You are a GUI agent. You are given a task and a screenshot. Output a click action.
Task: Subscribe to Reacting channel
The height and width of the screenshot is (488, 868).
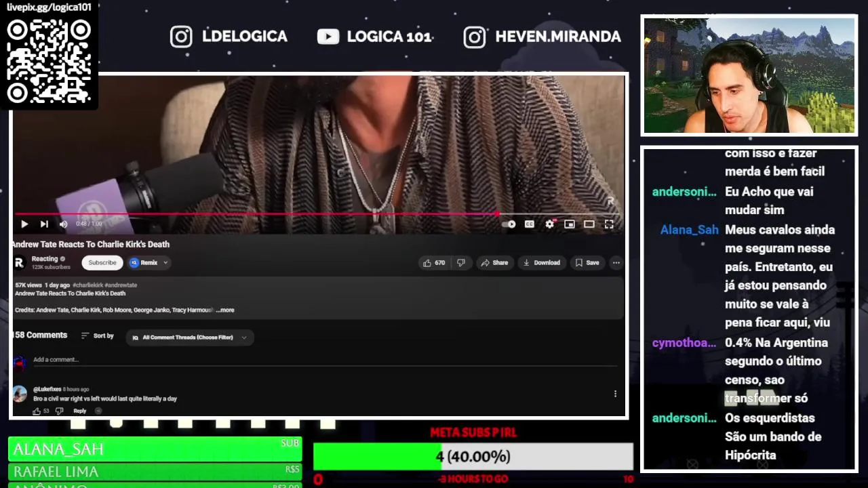tap(102, 263)
